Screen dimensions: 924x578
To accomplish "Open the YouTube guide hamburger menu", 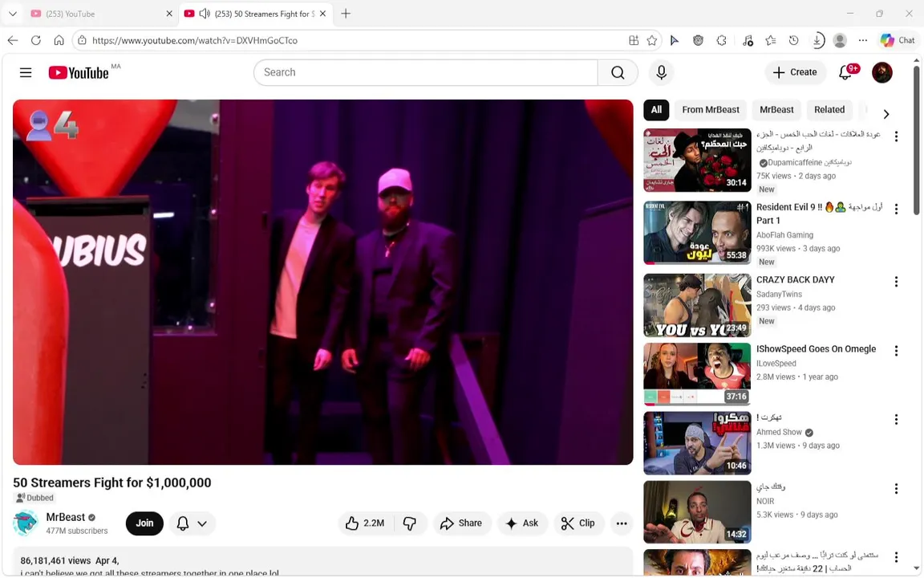I will point(26,72).
